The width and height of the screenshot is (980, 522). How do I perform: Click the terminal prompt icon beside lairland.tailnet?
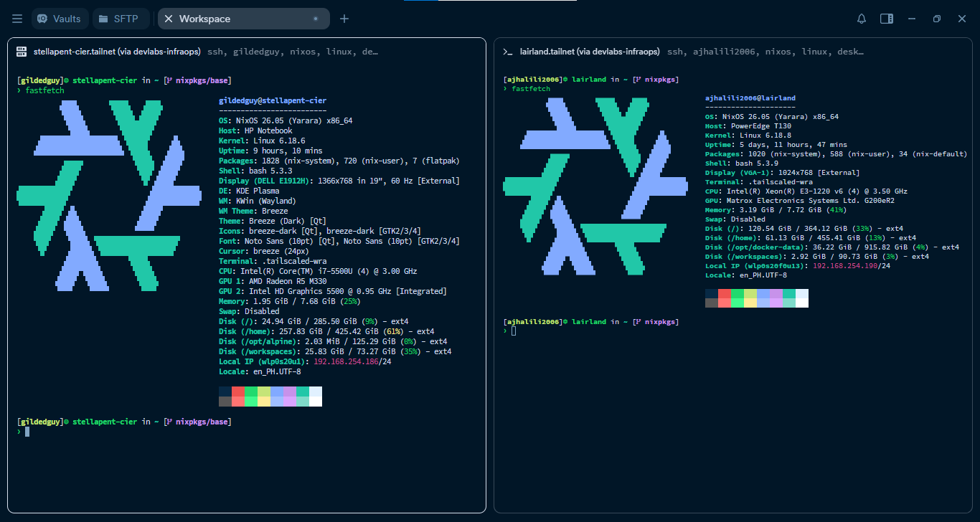pyautogui.click(x=508, y=52)
